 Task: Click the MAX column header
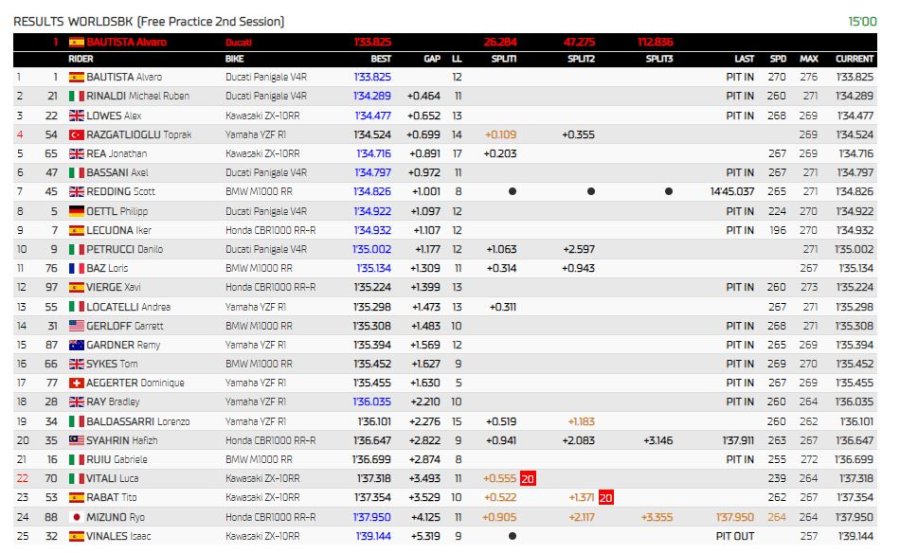pos(809,59)
